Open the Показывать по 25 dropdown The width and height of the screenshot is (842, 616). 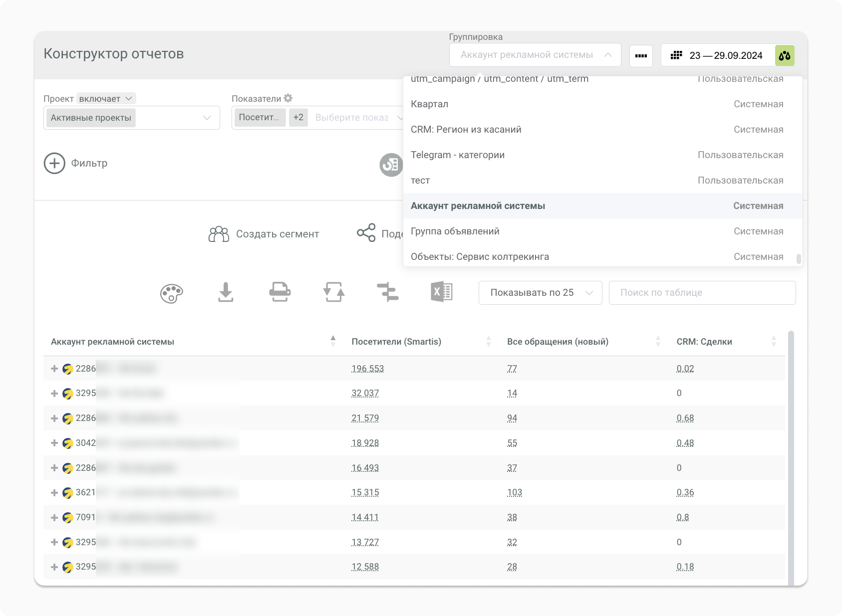coord(540,293)
